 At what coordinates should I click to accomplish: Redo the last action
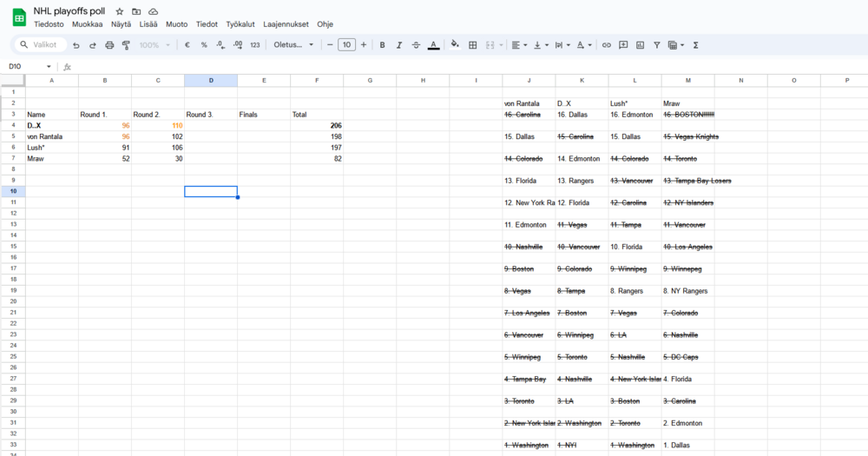tap(93, 45)
